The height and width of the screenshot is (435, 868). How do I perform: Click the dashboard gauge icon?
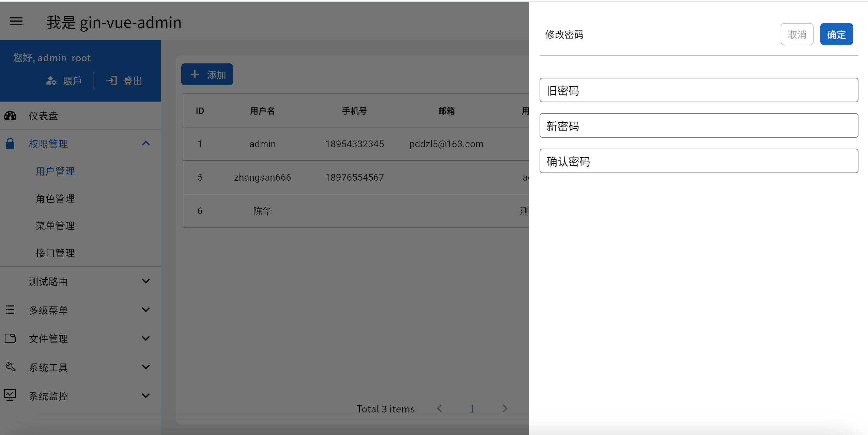tap(10, 116)
